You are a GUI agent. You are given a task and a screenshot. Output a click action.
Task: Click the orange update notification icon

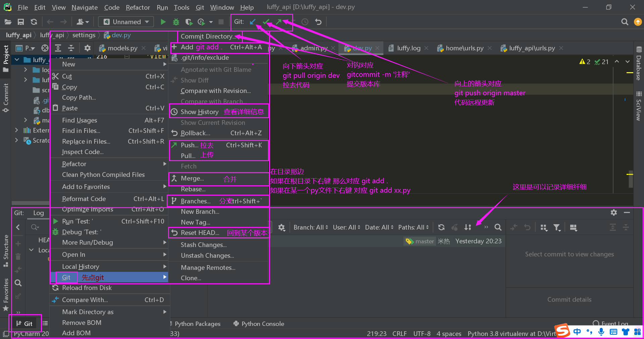(x=638, y=22)
